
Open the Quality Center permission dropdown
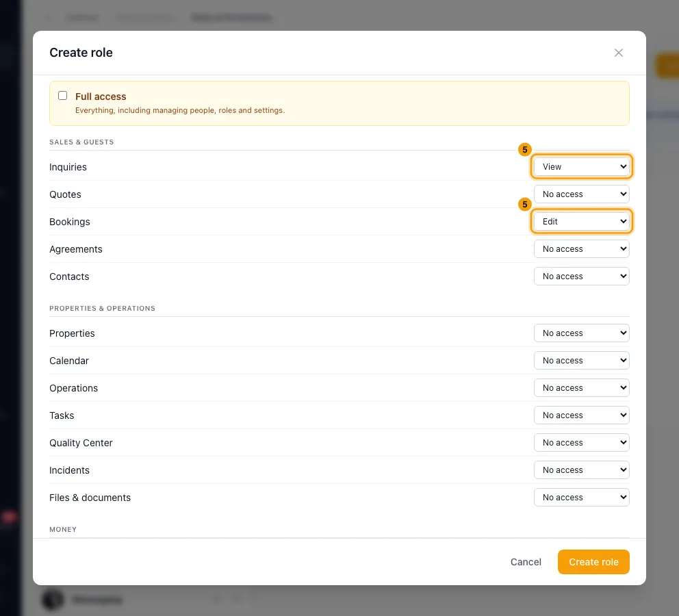(582, 442)
